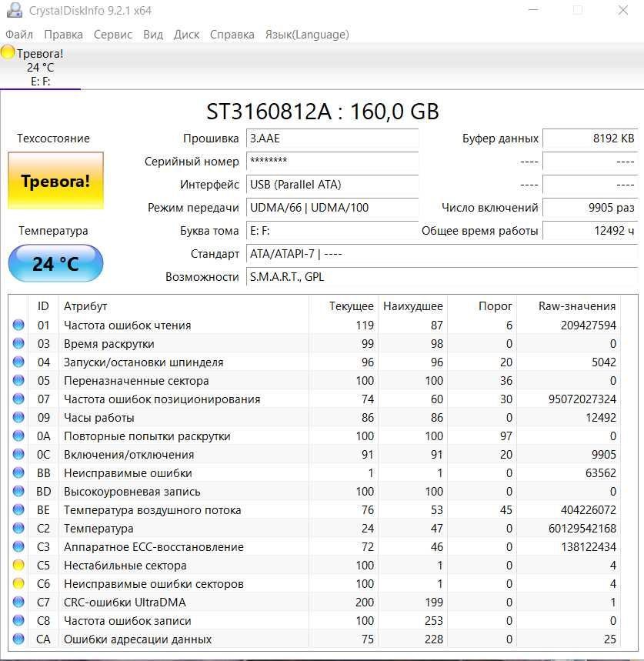Click status icon for 0A Повторные попытки раскрутки
This screenshot has width=644, height=661.
point(18,436)
